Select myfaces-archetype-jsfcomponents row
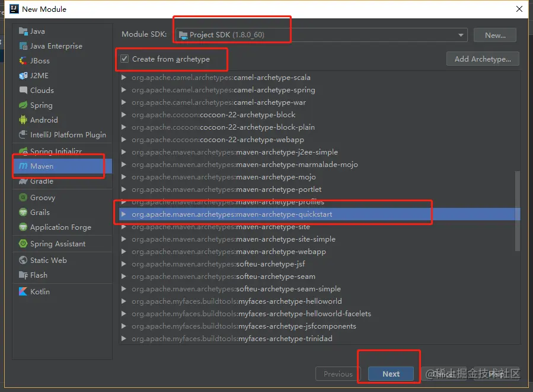 tap(320, 326)
